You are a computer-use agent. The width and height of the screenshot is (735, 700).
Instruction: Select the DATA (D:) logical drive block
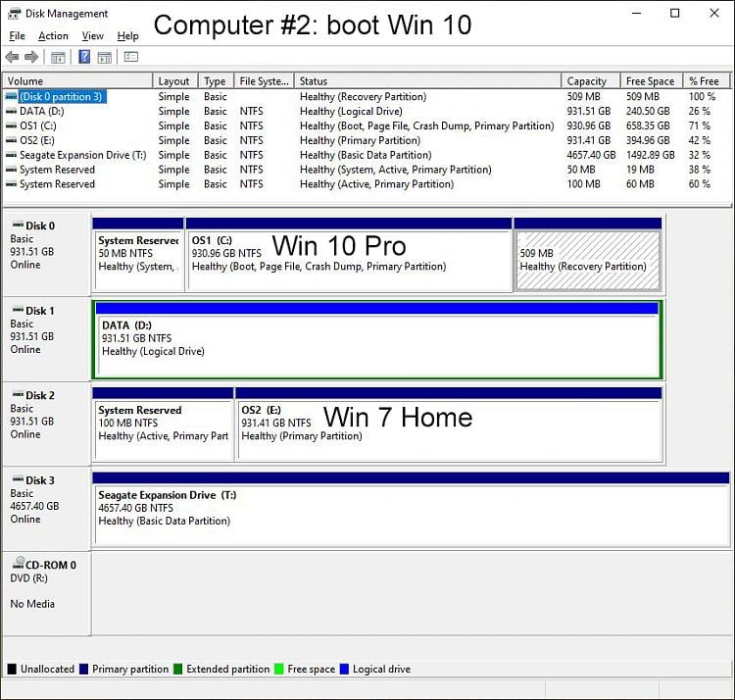377,340
